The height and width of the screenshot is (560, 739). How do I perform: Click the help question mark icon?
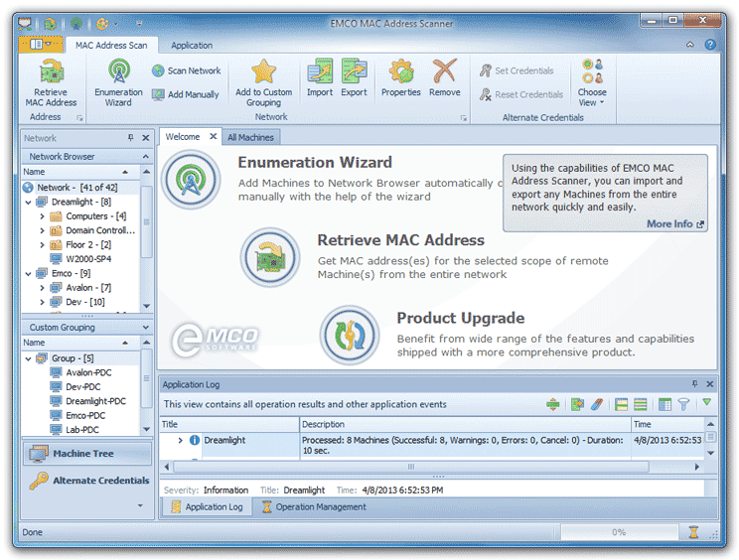[710, 45]
